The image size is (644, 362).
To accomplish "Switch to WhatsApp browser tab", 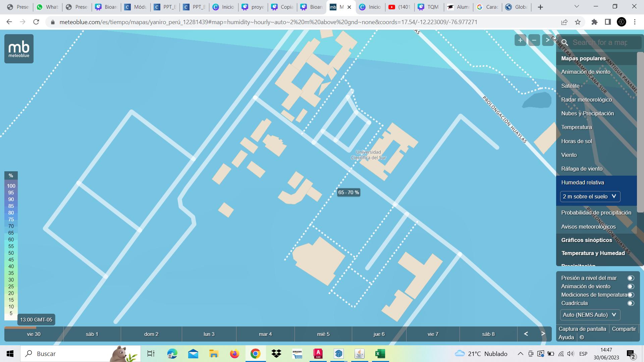I will pyautogui.click(x=48, y=7).
